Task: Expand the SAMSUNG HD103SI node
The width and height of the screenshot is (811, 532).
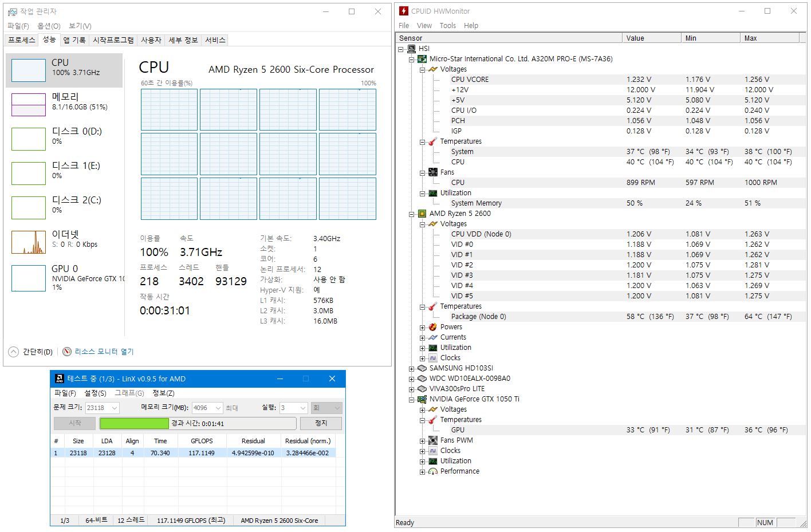Action: coord(411,369)
